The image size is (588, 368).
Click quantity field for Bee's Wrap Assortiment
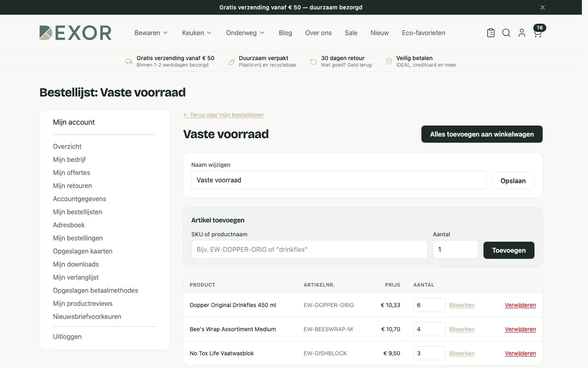coord(430,329)
